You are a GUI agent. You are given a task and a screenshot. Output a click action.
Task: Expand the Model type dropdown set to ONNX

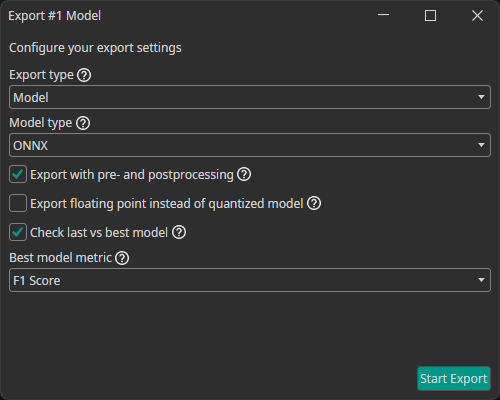click(x=250, y=145)
